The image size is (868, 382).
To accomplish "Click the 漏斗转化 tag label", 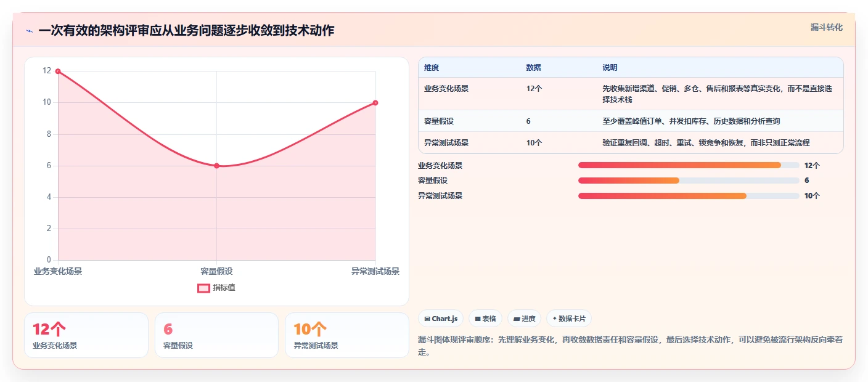I will (x=826, y=27).
